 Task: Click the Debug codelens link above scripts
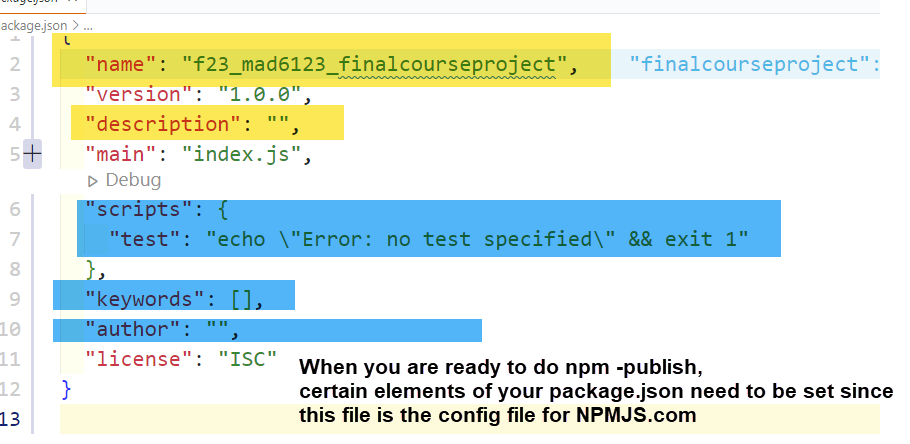coord(132,181)
